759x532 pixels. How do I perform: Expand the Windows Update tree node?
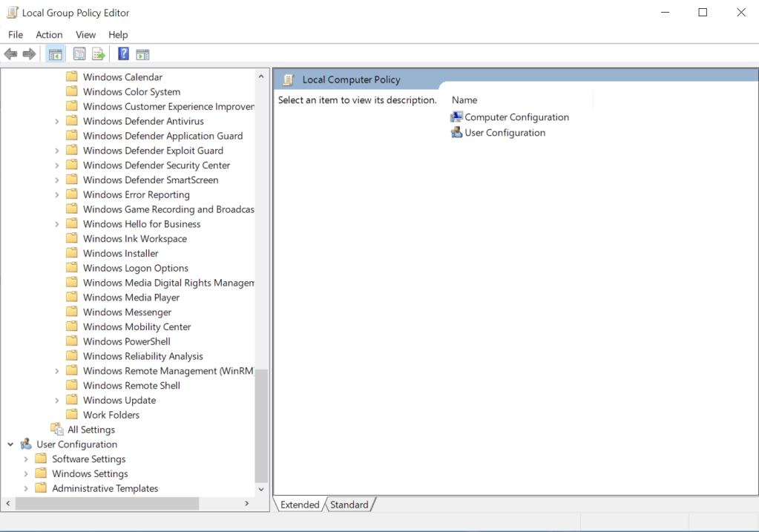[x=57, y=401]
